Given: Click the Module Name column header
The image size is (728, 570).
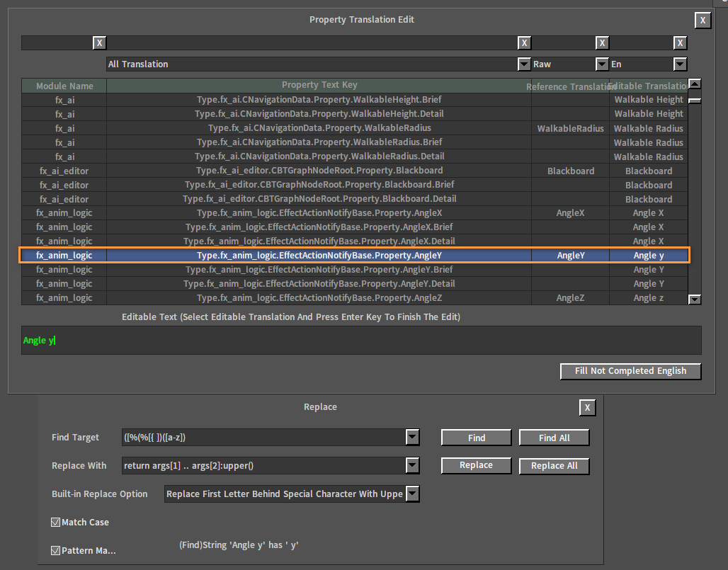Looking at the screenshot, I should 64,86.
